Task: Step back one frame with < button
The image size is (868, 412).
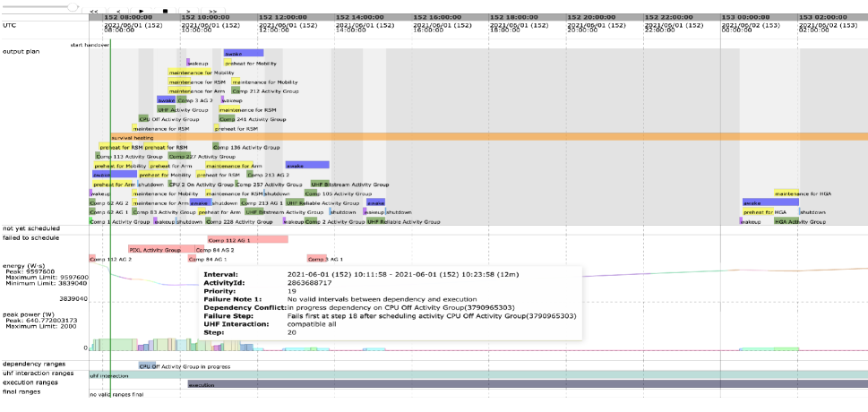Action: coord(117,11)
